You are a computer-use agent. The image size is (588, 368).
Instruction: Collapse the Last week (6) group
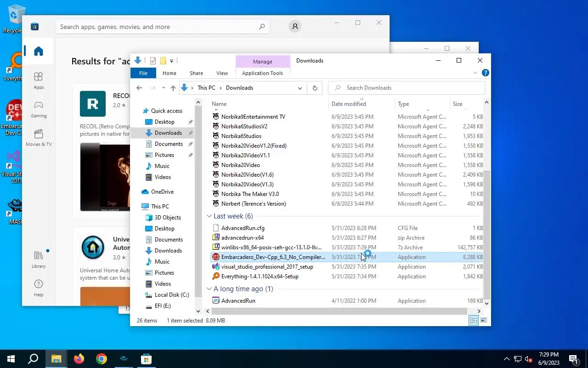(209, 216)
